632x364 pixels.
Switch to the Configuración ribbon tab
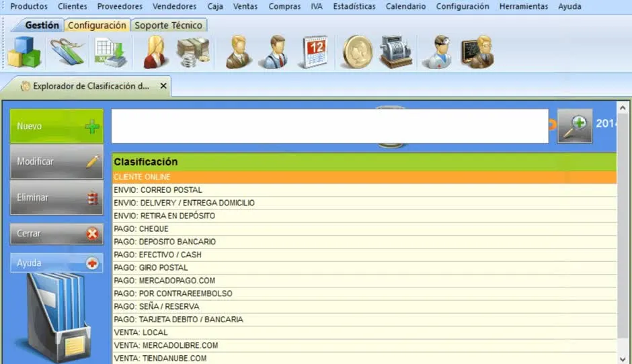coord(97,25)
